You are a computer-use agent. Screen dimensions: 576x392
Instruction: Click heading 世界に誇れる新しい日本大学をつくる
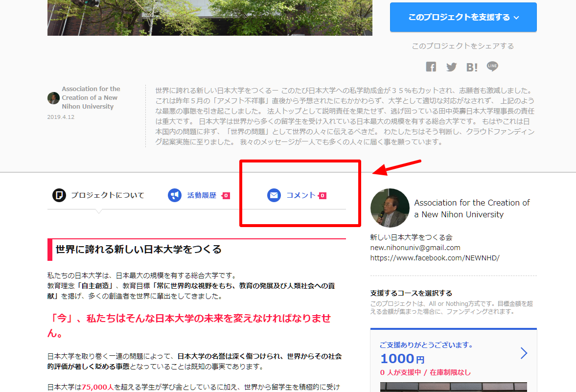pyautogui.click(x=138, y=250)
